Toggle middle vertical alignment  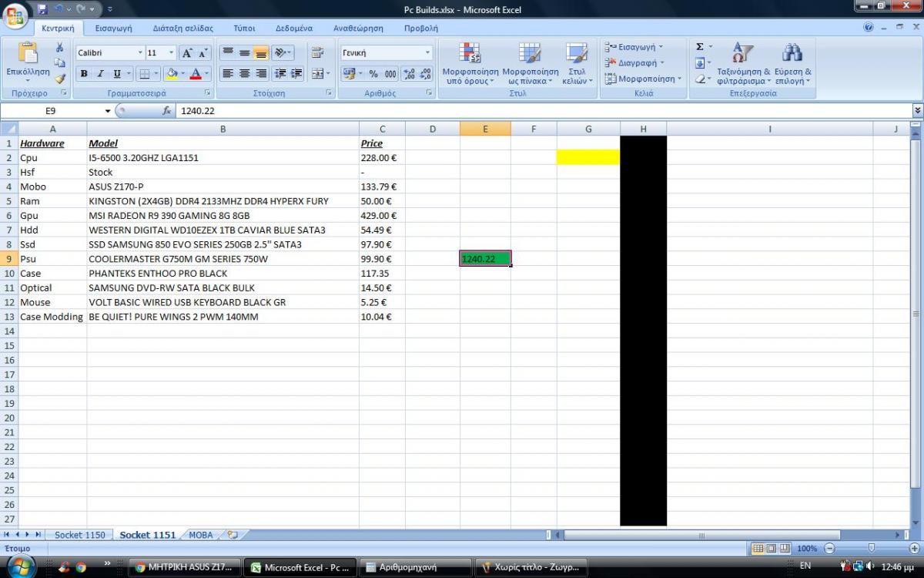click(x=244, y=53)
